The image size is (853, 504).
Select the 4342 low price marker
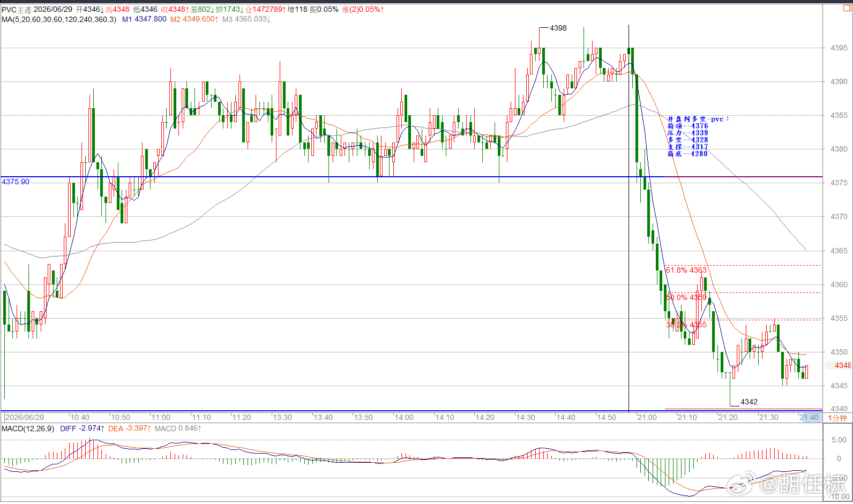click(x=749, y=402)
